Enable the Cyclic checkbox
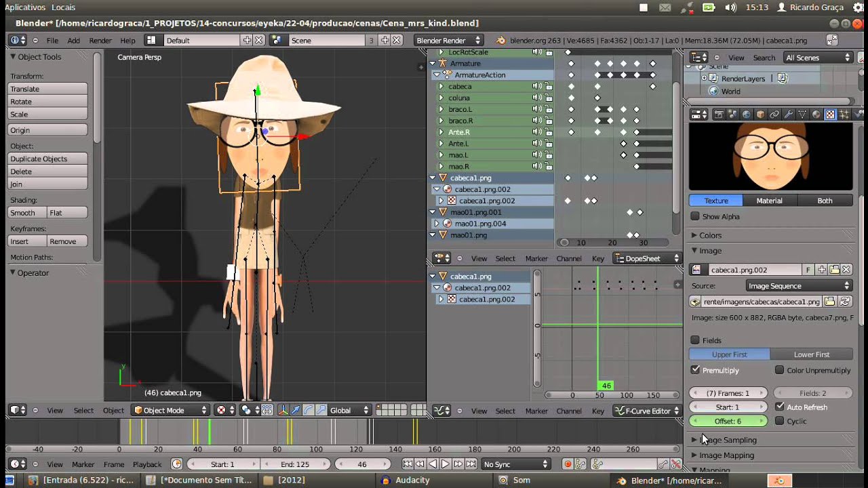This screenshot has width=868, height=488. (x=780, y=421)
